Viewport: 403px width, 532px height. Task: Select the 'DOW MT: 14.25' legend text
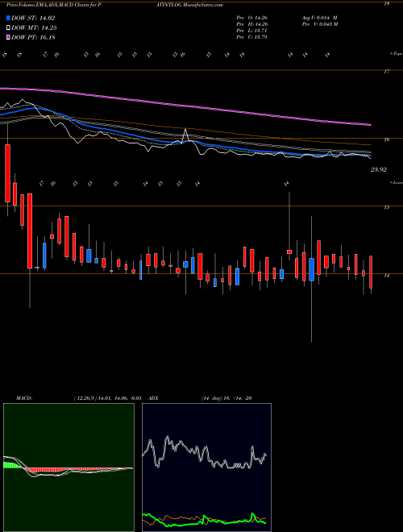tap(34, 28)
